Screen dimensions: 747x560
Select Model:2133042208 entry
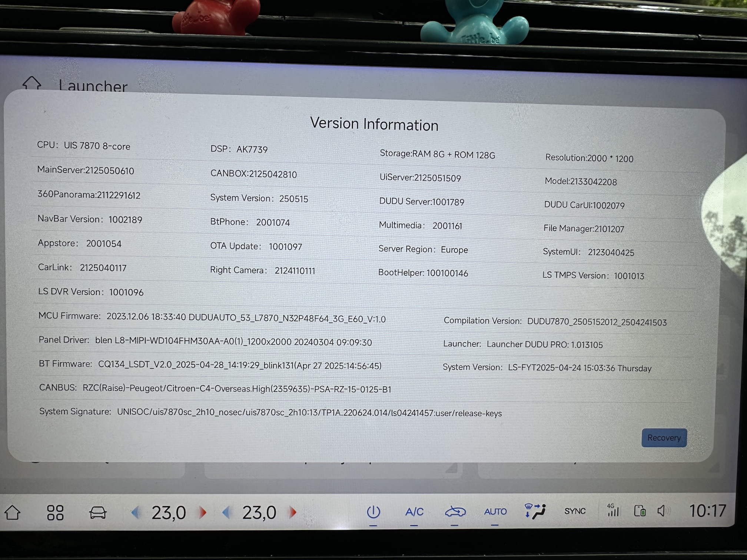581,181
